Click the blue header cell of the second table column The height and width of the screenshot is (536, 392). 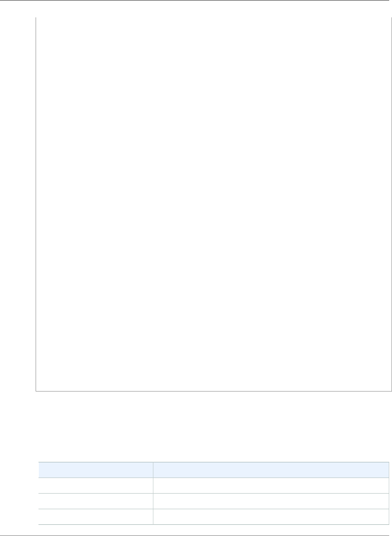coord(271,470)
